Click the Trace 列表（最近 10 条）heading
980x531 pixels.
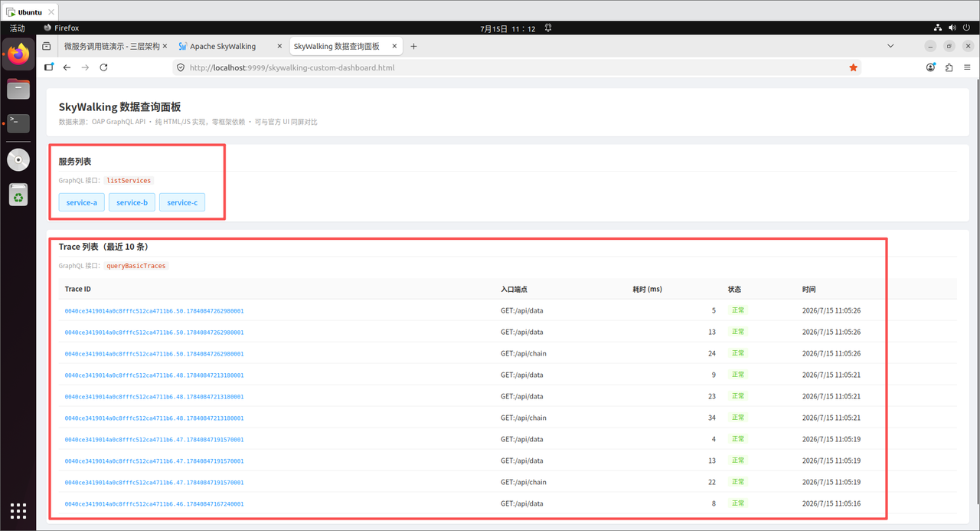click(x=103, y=247)
